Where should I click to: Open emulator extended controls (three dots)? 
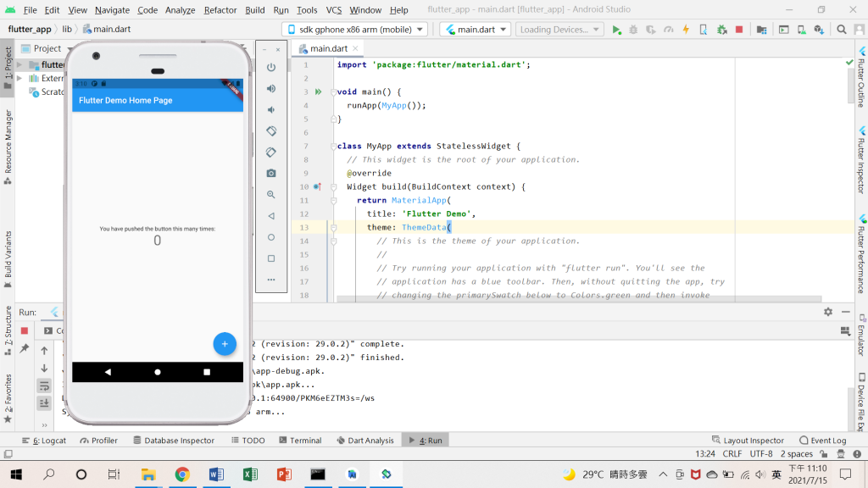tap(271, 280)
